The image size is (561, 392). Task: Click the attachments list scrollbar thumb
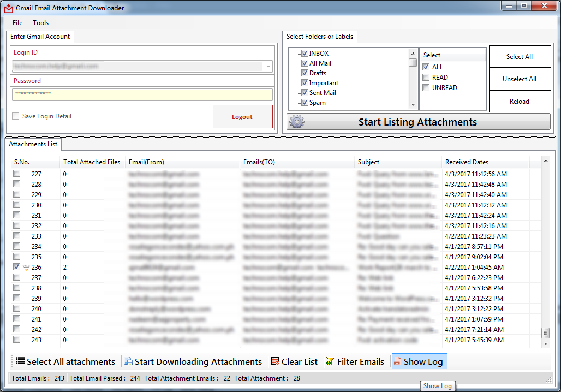[x=546, y=333]
